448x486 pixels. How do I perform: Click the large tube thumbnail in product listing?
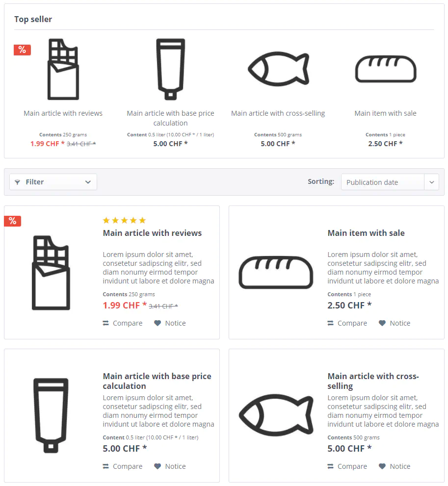click(51, 415)
